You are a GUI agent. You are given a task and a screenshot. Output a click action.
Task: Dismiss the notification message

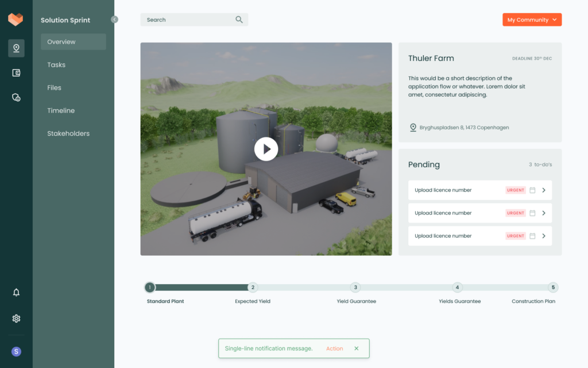356,348
